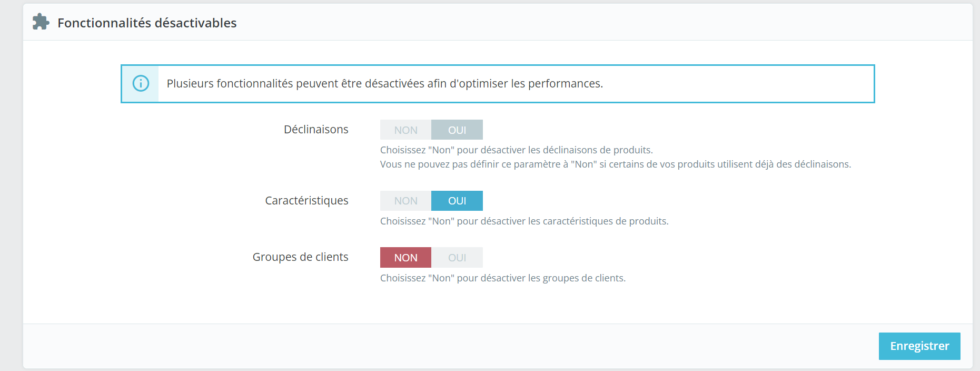Image resolution: width=980 pixels, height=371 pixels.
Task: Click the Fonctionnalités désactivables panel title
Action: [x=147, y=23]
